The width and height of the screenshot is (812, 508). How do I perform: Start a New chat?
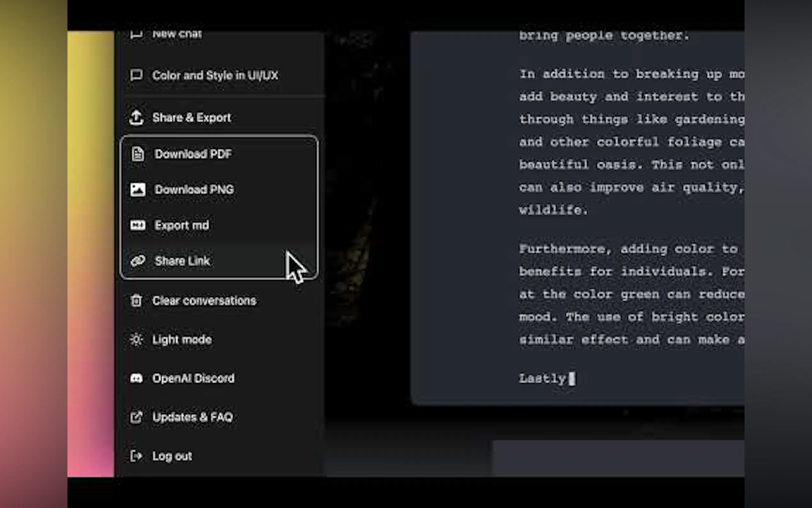pyautogui.click(x=177, y=35)
